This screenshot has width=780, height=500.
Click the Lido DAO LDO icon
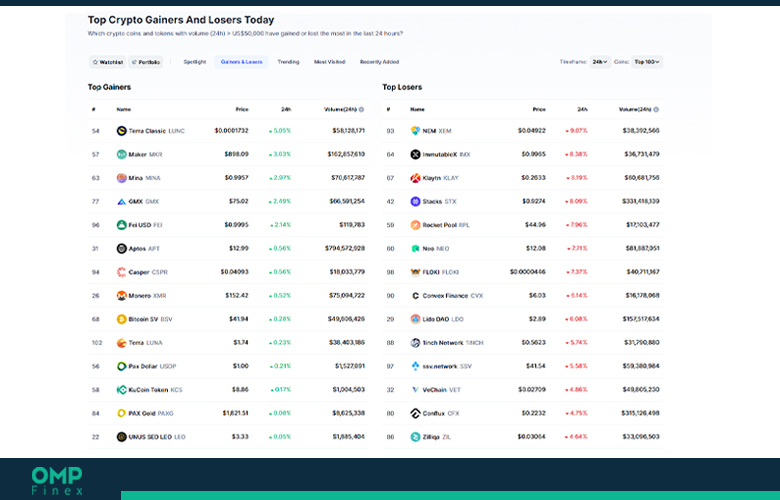(415, 319)
